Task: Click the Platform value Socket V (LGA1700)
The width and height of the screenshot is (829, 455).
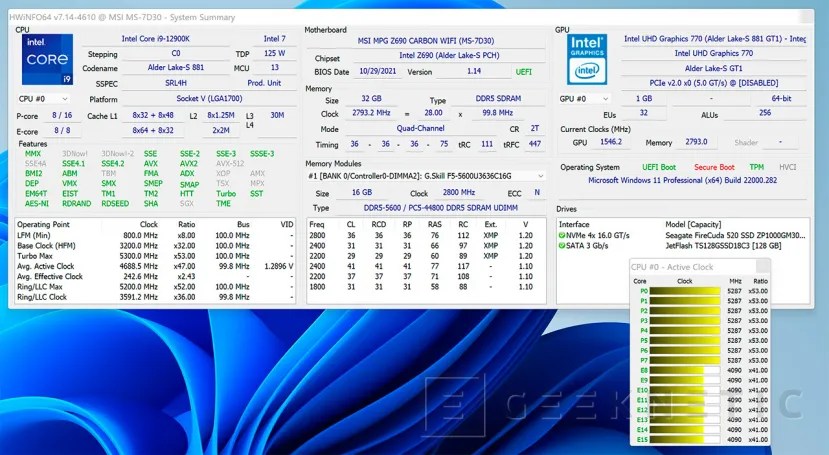Action: pos(209,99)
